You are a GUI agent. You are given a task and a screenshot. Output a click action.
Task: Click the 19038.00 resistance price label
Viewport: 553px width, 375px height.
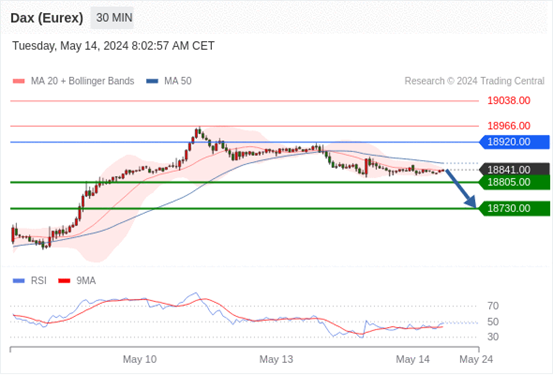509,101
